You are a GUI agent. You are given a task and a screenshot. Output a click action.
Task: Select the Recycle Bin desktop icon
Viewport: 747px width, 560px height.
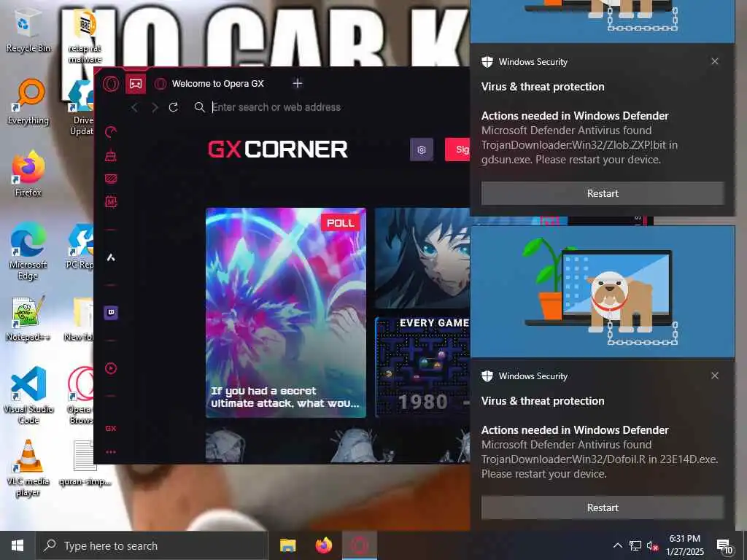(x=28, y=32)
